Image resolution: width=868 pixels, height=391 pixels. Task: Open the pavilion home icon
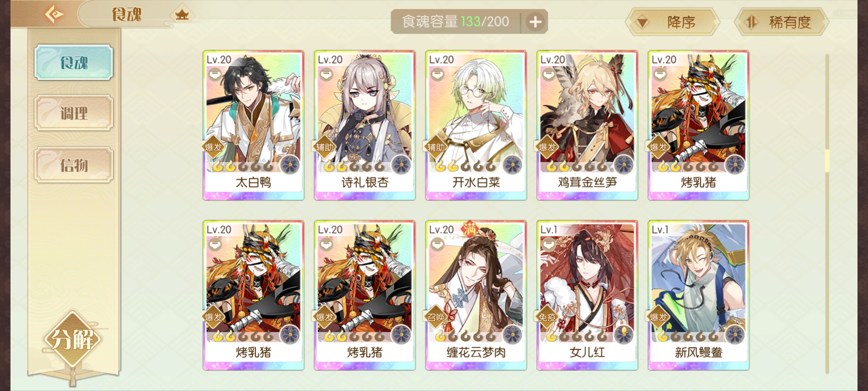[182, 15]
